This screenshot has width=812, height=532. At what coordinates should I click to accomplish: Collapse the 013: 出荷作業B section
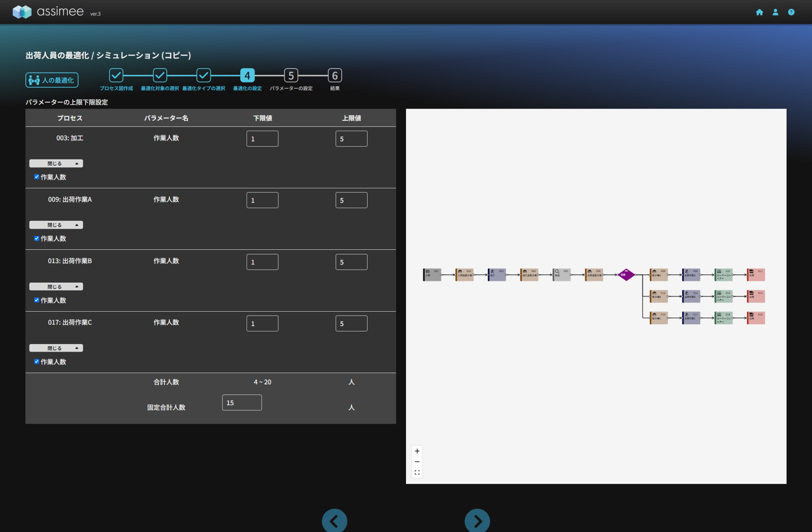56,287
